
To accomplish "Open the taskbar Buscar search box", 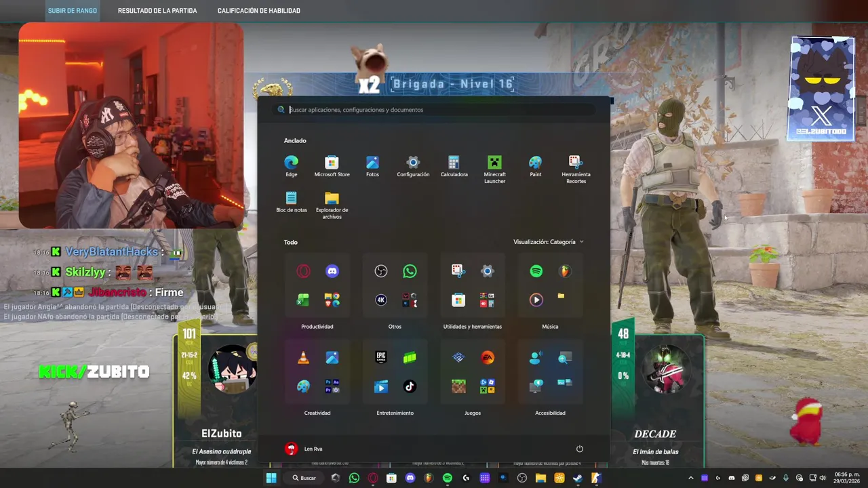I will click(x=304, y=478).
